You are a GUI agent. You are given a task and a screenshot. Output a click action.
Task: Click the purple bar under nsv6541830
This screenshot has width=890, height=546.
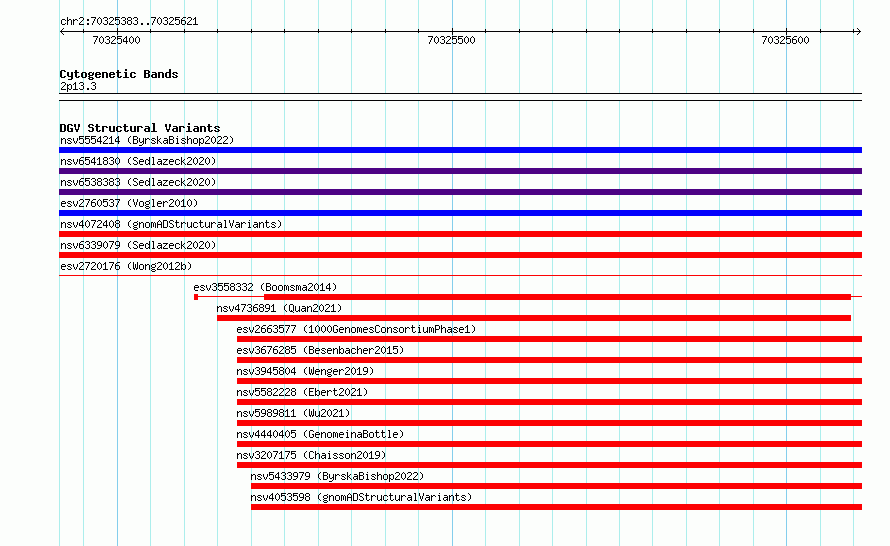(460, 171)
